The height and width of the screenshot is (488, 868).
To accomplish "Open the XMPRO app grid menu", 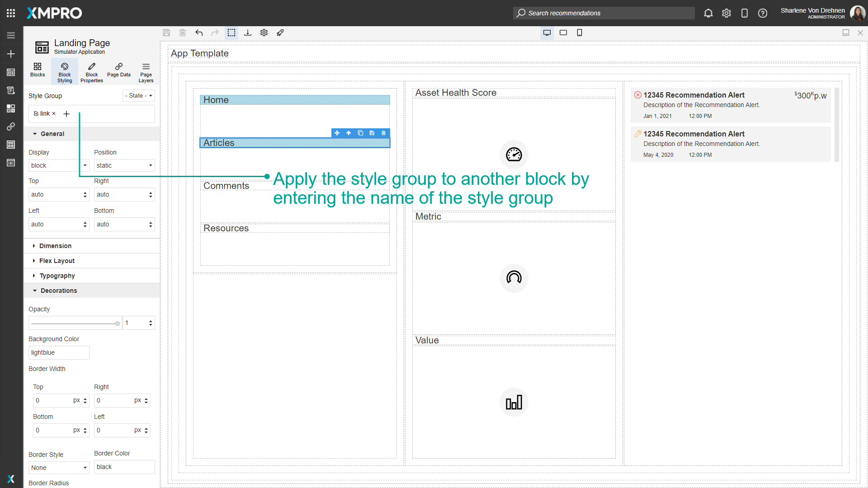I will click(11, 13).
